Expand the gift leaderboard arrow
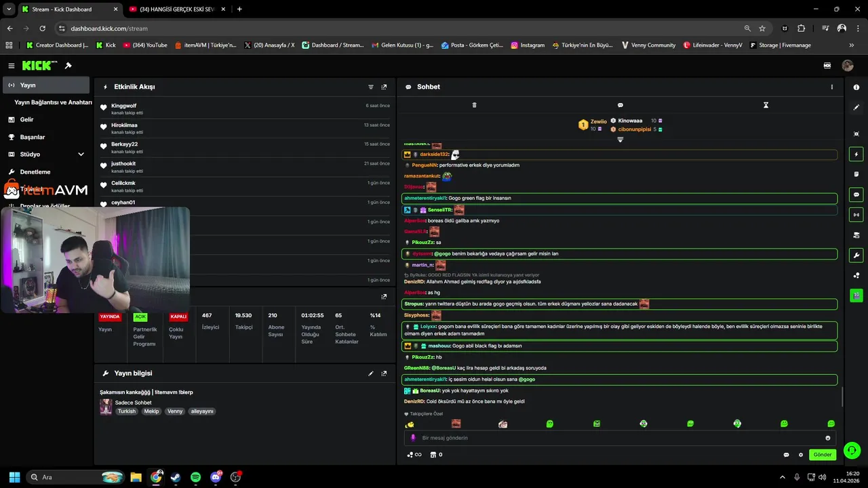Viewport: 868px width, 488px height. tap(620, 140)
